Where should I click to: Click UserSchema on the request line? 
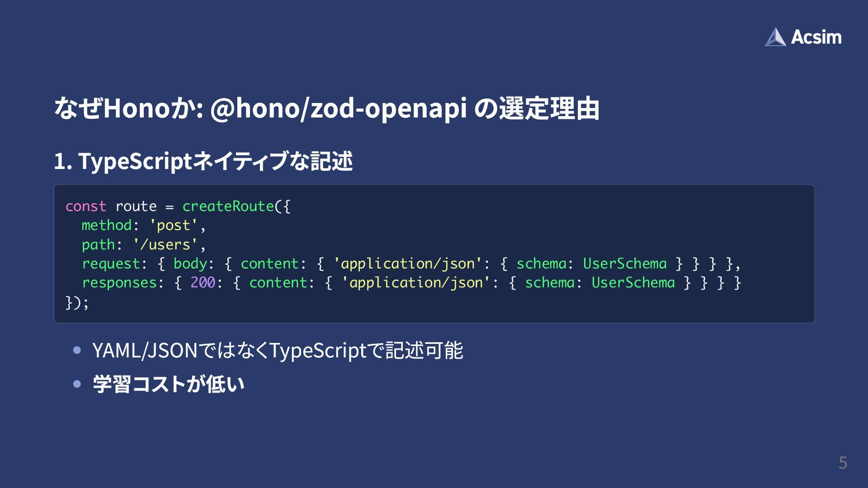[624, 263]
